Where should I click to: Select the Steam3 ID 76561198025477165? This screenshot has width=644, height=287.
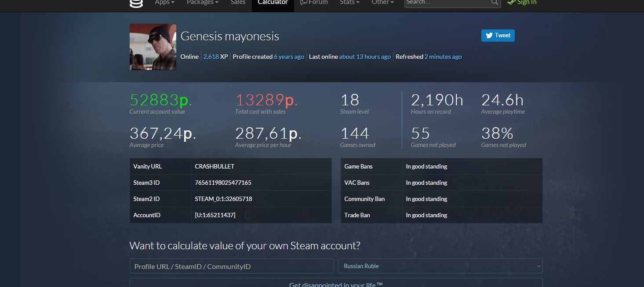coord(223,183)
